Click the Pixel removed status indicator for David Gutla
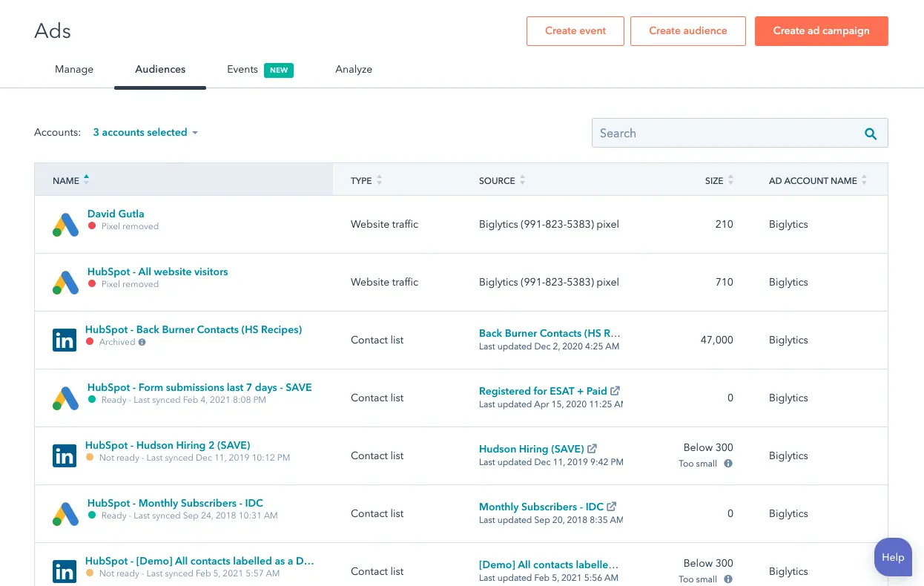The width and height of the screenshot is (924, 586). point(93,226)
